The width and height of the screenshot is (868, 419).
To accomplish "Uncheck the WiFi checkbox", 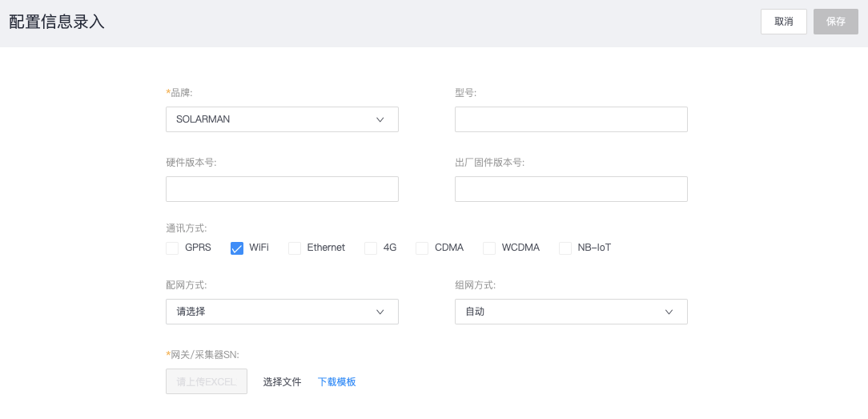I will (237, 248).
